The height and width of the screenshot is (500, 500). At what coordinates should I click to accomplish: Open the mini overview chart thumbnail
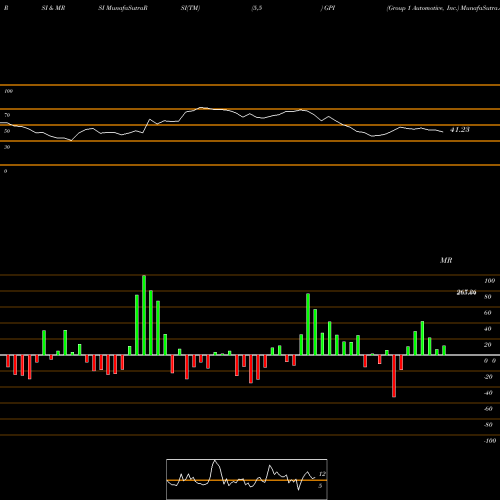pyautogui.click(x=247, y=479)
